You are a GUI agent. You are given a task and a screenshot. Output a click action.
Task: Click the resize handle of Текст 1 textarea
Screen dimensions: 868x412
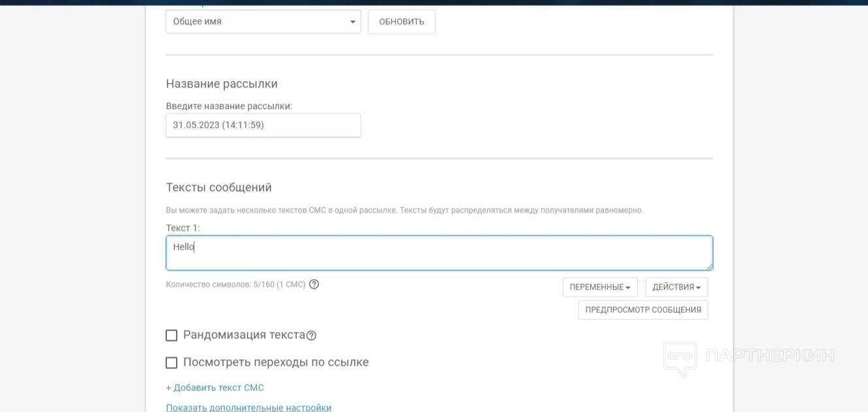pyautogui.click(x=709, y=266)
